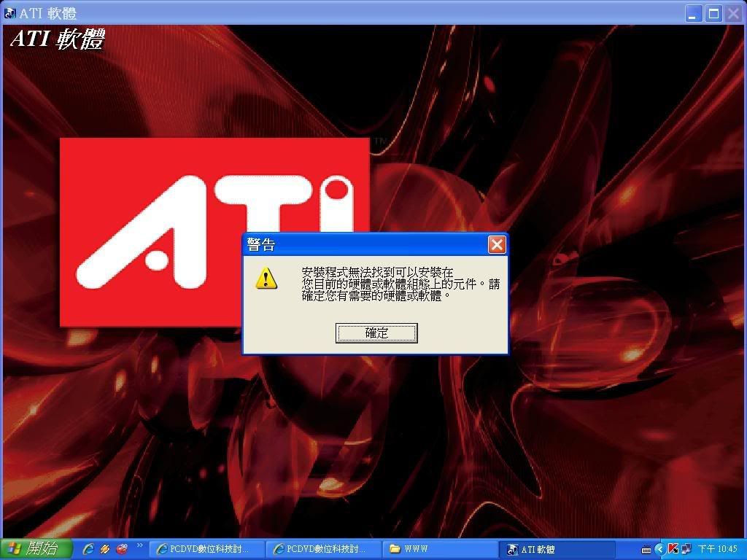This screenshot has height=560, width=747.
Task: Click the network connection tray icon
Action: pyautogui.click(x=686, y=549)
